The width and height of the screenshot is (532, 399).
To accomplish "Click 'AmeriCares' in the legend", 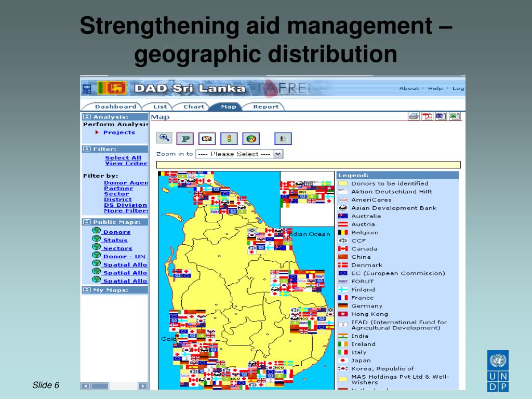I will click(371, 200).
